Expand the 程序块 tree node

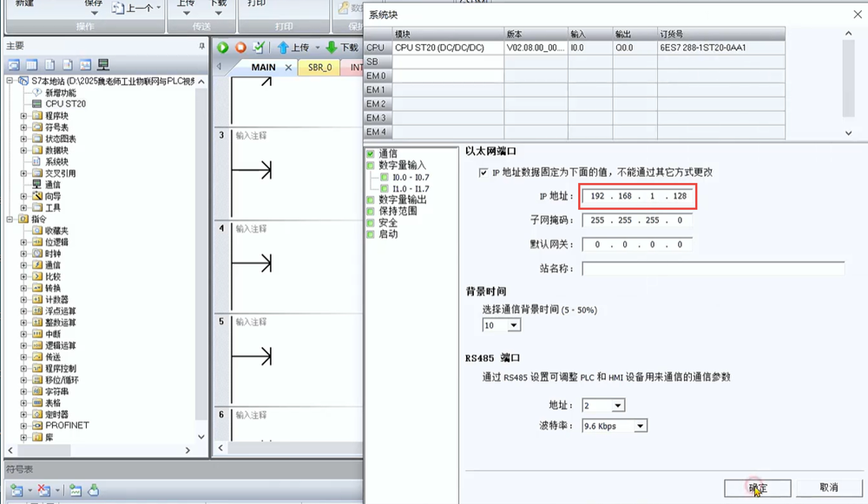pos(24,115)
